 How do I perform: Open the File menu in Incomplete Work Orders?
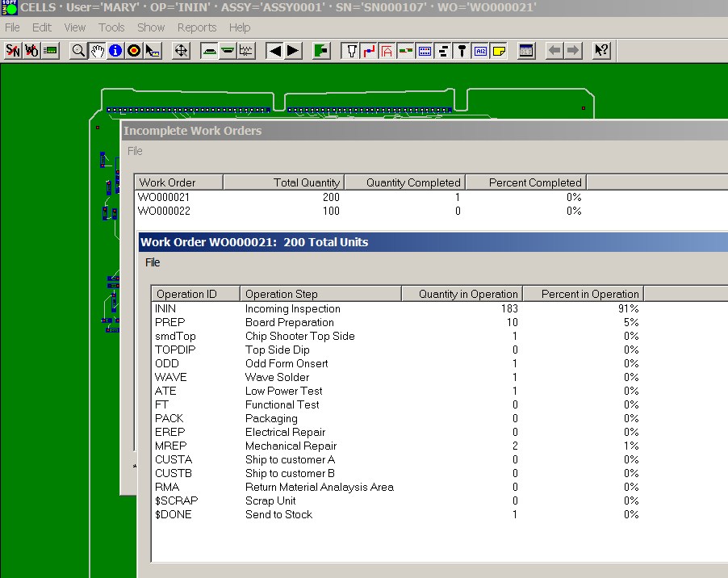134,151
